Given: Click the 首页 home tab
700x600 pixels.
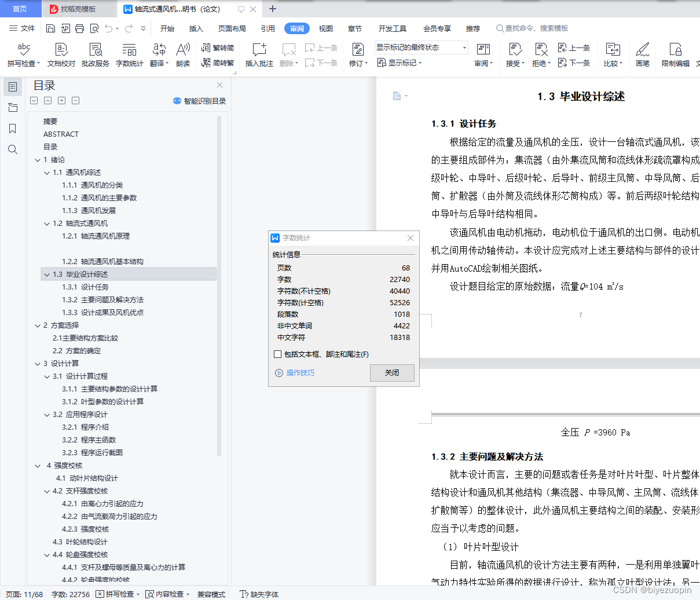Looking at the screenshot, I should coord(20,9).
